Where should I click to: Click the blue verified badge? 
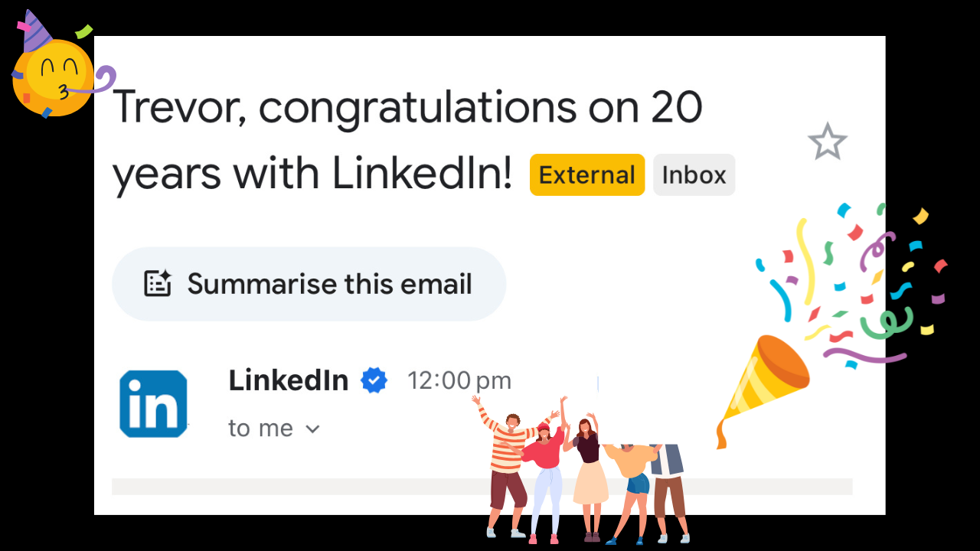(374, 380)
